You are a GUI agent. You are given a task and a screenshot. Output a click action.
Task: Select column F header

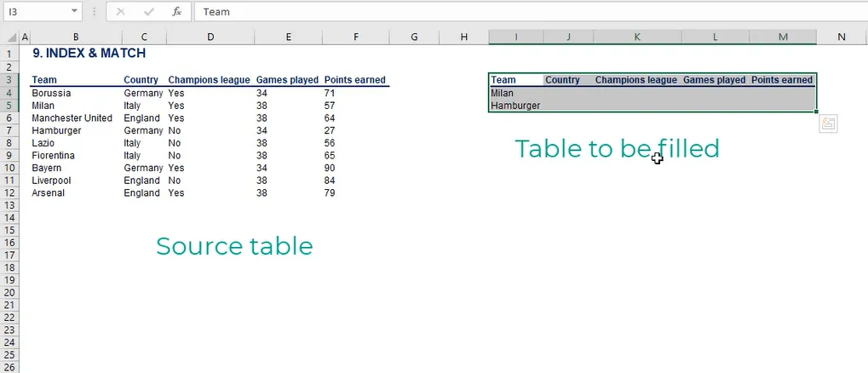pos(356,37)
